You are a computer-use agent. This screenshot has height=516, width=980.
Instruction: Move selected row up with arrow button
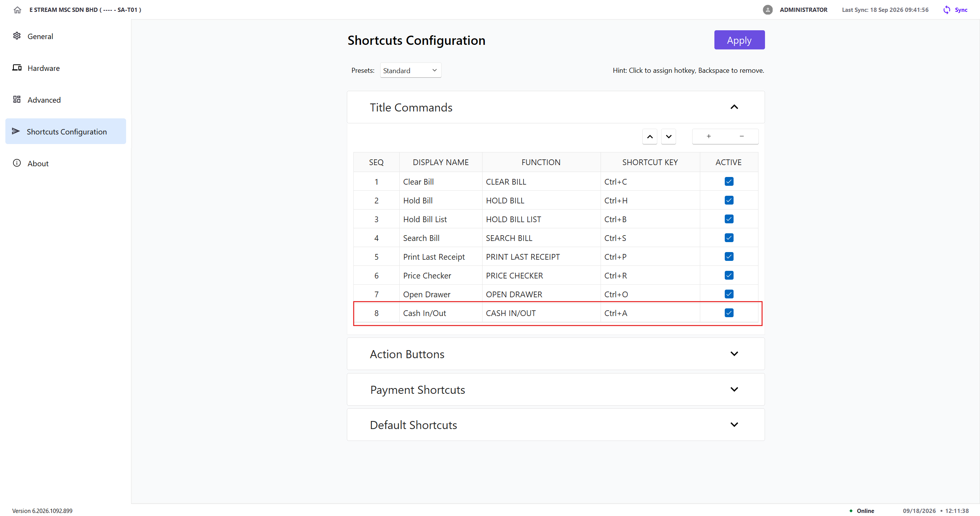pyautogui.click(x=650, y=137)
